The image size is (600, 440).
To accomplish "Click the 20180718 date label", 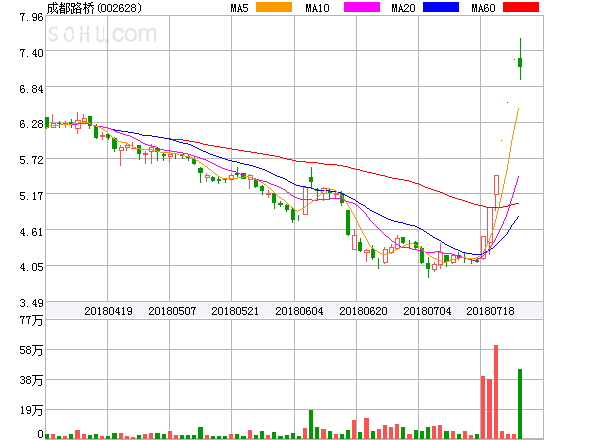I will [x=490, y=311].
